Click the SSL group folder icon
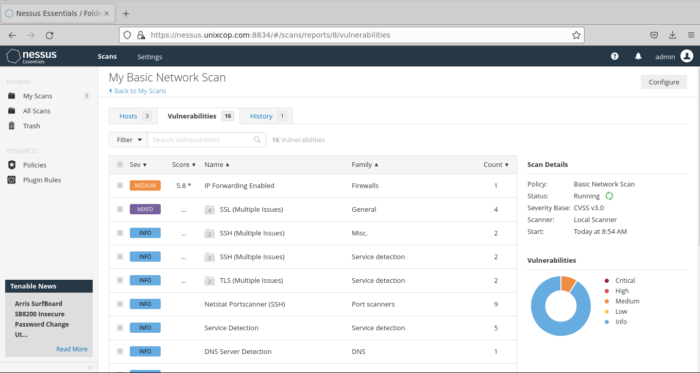This screenshot has width=700, height=373. [209, 210]
